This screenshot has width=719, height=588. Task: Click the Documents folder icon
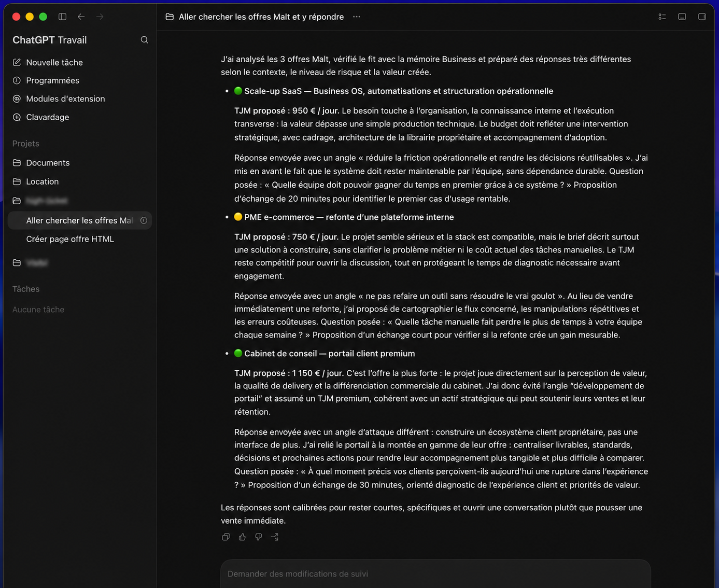pyautogui.click(x=17, y=163)
